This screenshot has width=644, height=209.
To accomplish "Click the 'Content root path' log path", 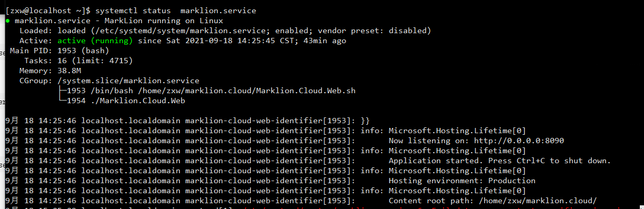I will tap(492, 201).
